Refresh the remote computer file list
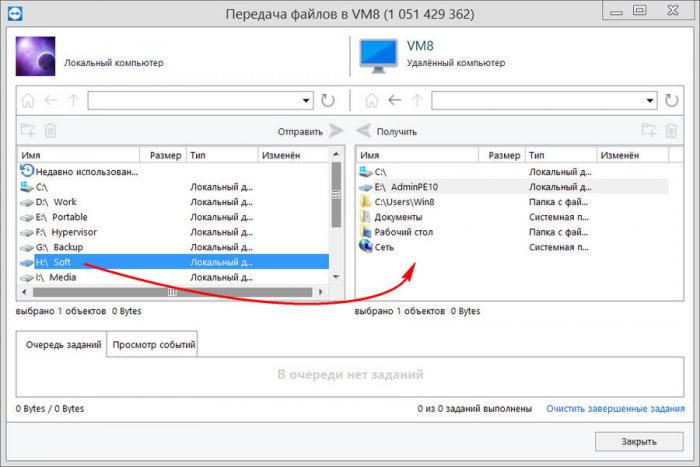The height and width of the screenshot is (467, 700). 671,100
